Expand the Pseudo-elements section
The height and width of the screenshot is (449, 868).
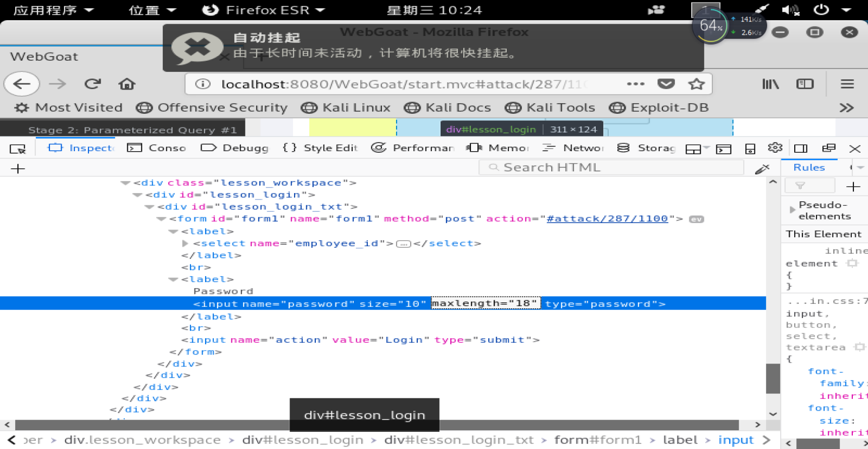pos(792,209)
